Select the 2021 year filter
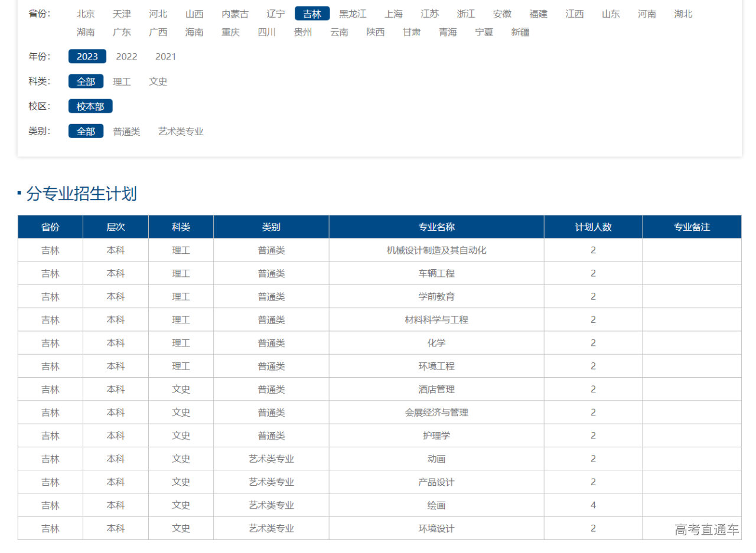756x553 pixels. click(165, 57)
